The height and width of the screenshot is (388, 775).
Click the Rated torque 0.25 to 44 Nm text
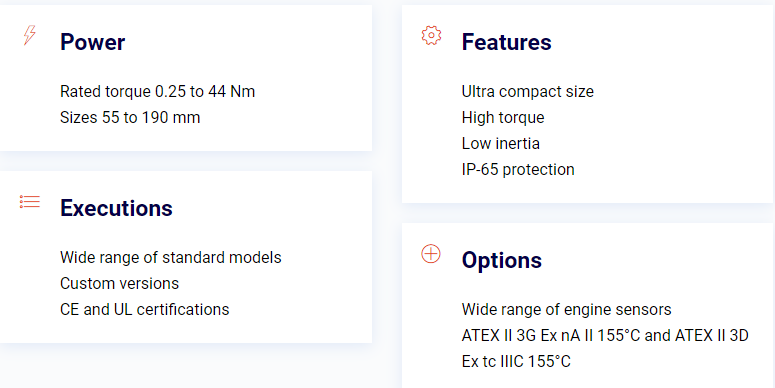[158, 91]
